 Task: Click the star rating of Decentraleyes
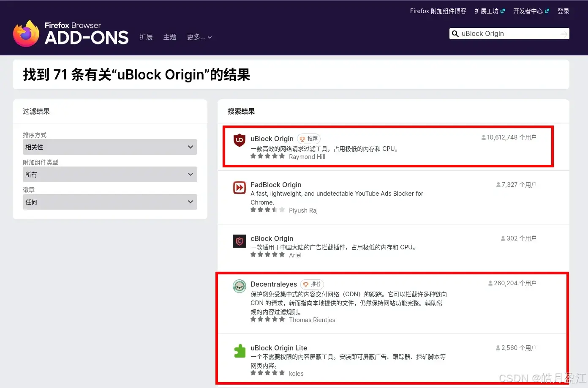[267, 319]
